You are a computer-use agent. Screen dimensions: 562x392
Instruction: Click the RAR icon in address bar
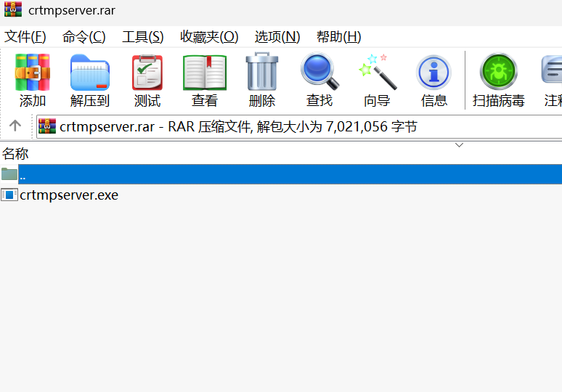tap(47, 126)
